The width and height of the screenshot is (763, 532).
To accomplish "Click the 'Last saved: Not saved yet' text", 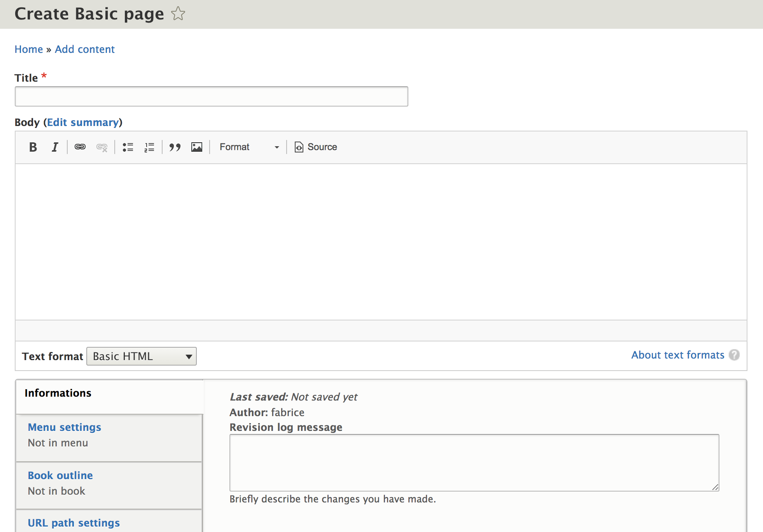I will click(294, 397).
